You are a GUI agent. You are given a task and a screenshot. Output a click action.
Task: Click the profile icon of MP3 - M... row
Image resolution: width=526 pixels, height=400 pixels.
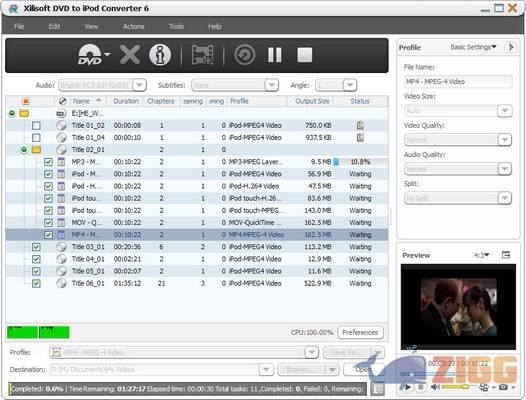tap(61, 162)
